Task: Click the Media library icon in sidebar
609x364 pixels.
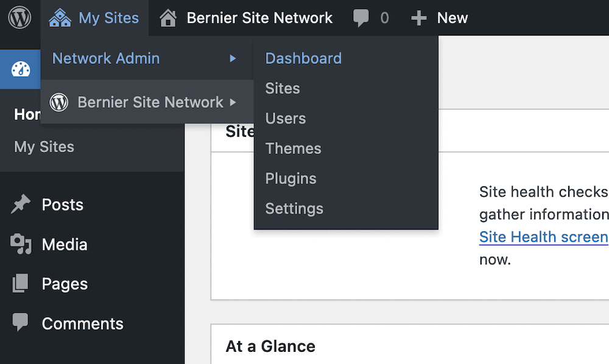Action: pos(21,244)
